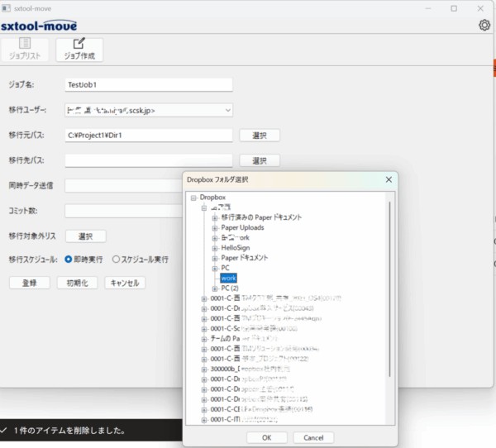This screenshot has width=496, height=448.
Task: Click the ジョブ名 field containing TestJob1
Action: (x=149, y=85)
